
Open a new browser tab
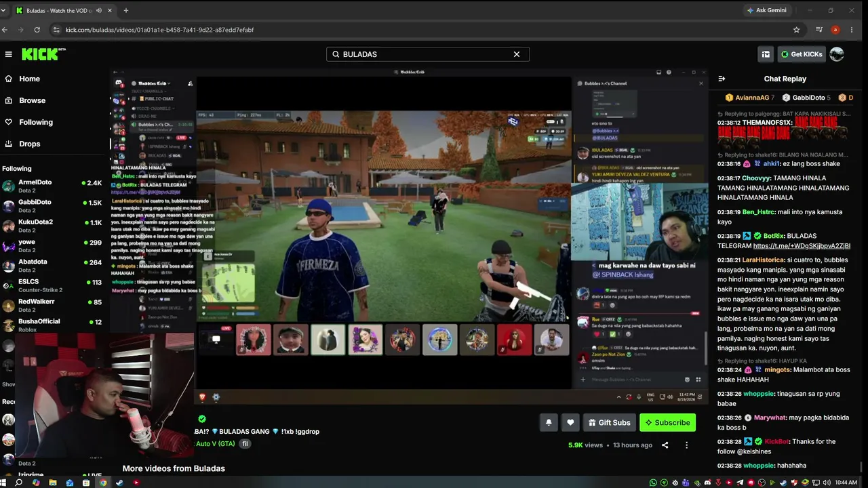click(x=125, y=10)
